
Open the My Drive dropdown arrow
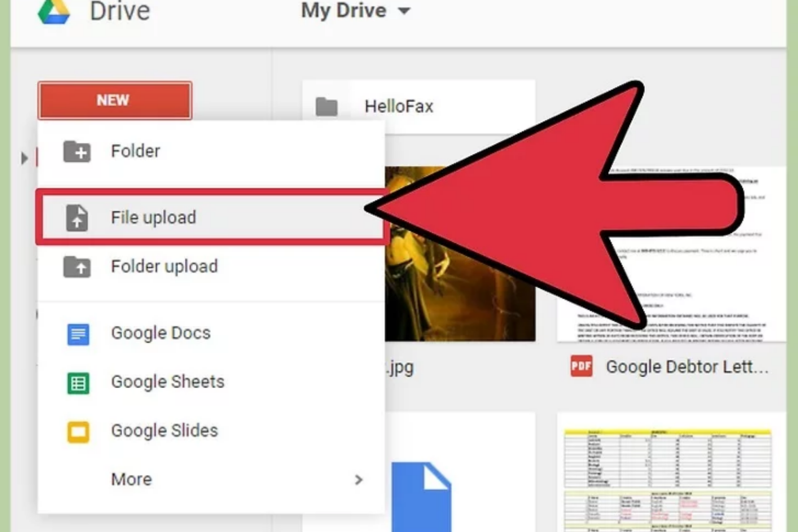(x=404, y=11)
